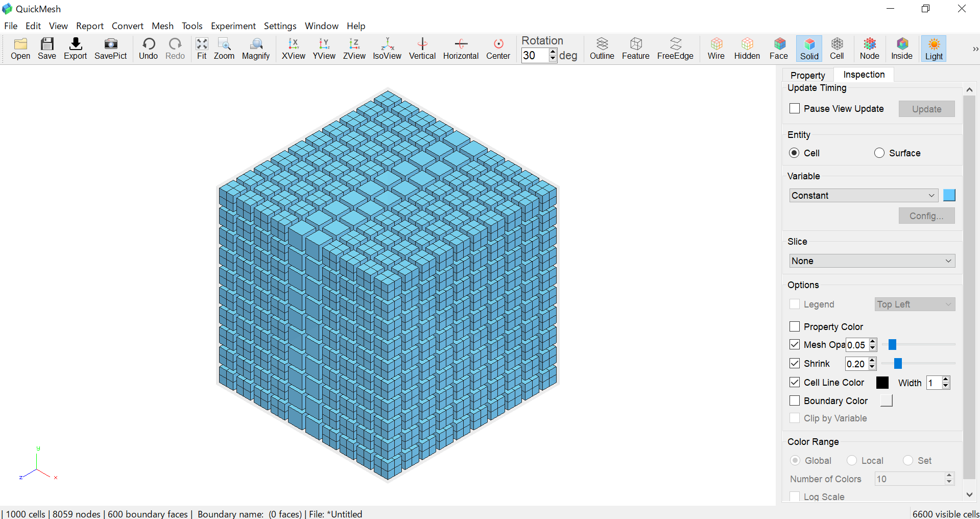Image resolution: width=980 pixels, height=519 pixels.
Task: Expand the toolbar overflow chevron
Action: (x=975, y=49)
